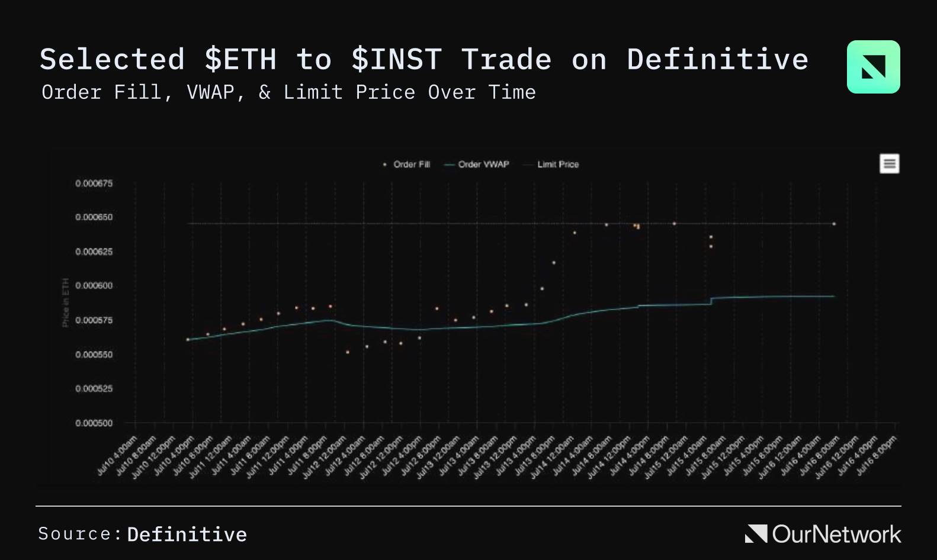This screenshot has height=560, width=937.
Task: Click the OurNetwork wordmark text
Action: [x=836, y=534]
